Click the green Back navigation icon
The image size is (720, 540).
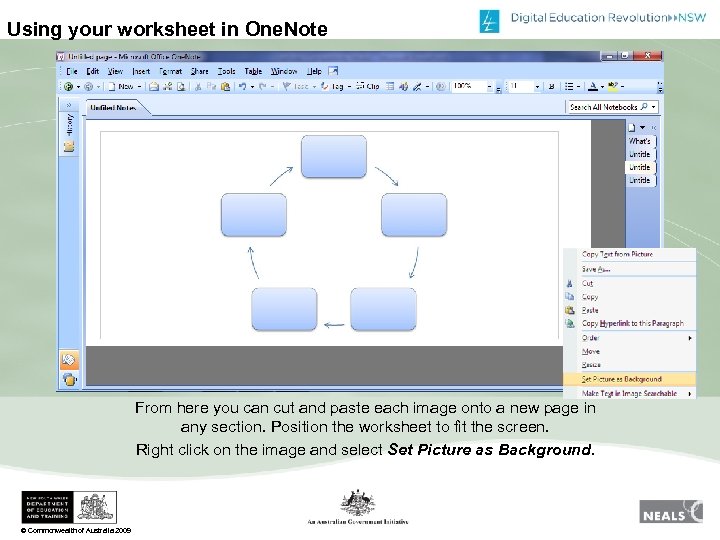[x=68, y=86]
